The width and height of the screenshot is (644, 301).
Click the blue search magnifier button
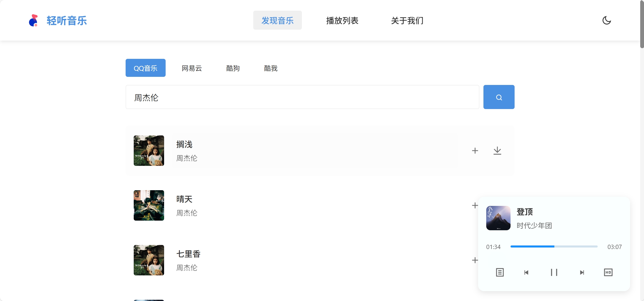(499, 97)
